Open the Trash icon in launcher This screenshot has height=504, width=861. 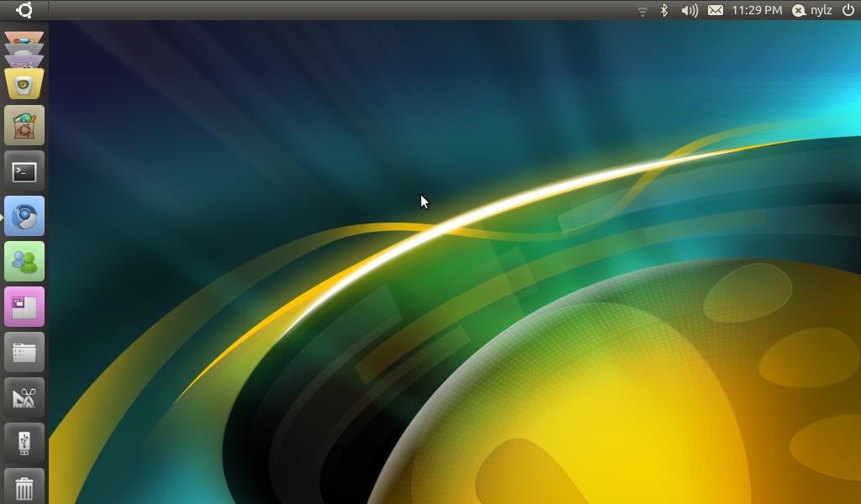(24, 486)
